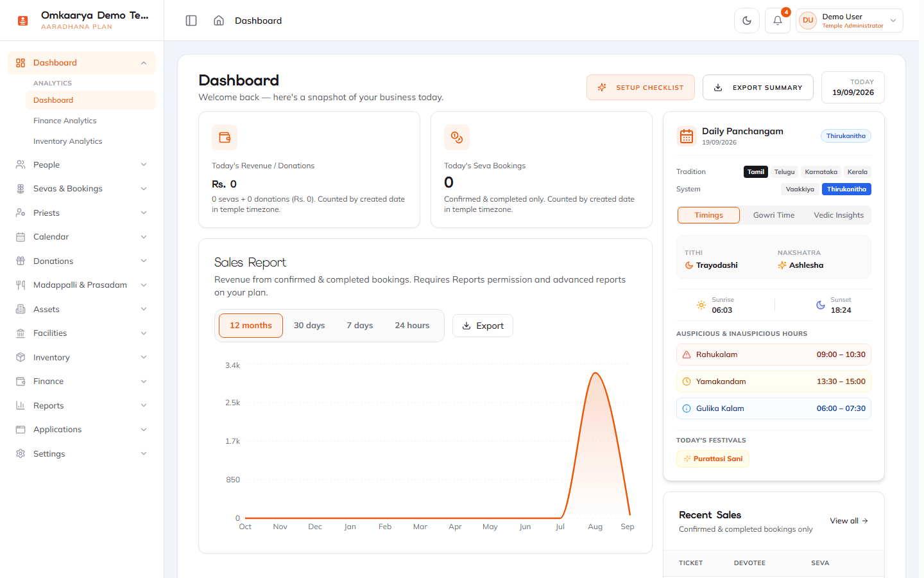Open Finance Analytics in sidebar
This screenshot has height=578, width=924.
tap(90, 121)
